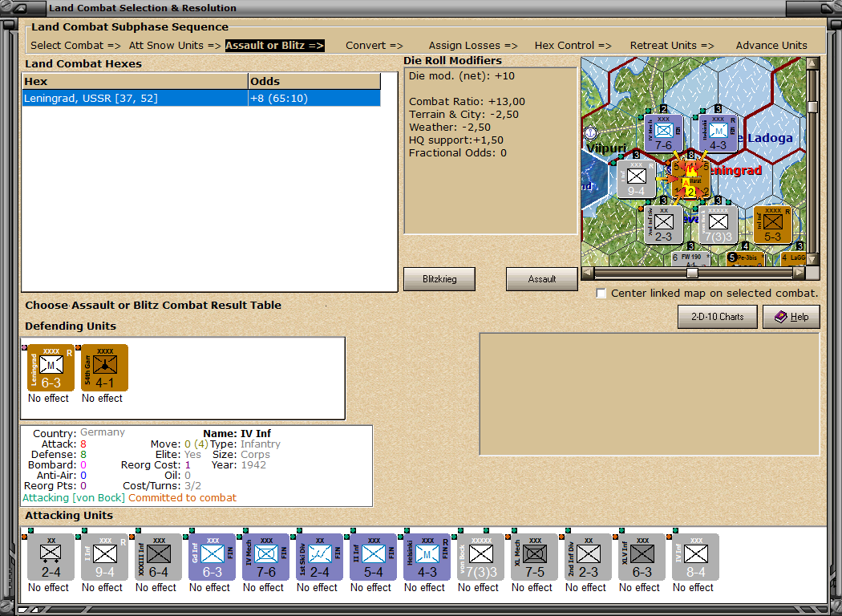Choose IV Mech 7-6 counter in Attacking Units
The image size is (842, 616).
(265, 557)
